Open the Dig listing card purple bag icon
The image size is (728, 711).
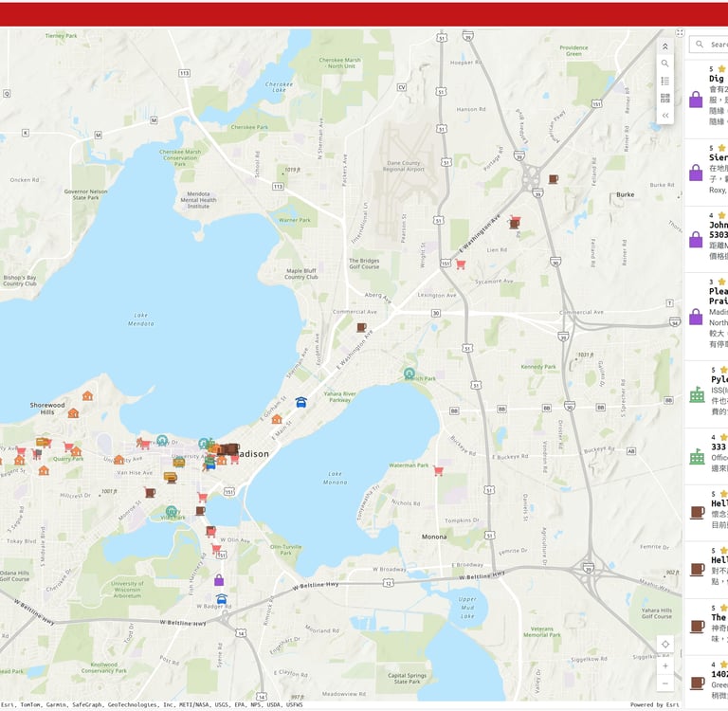[x=696, y=100]
